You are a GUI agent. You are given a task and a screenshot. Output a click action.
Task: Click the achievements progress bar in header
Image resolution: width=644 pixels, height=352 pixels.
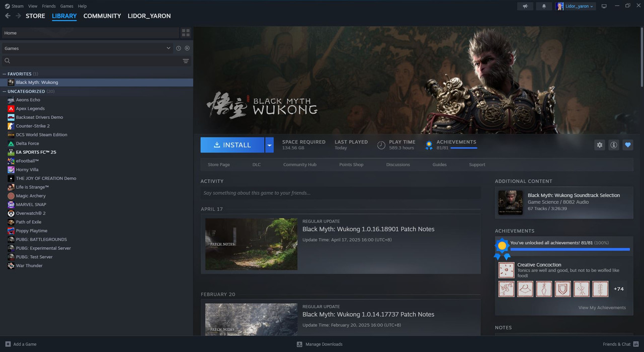tap(464, 148)
